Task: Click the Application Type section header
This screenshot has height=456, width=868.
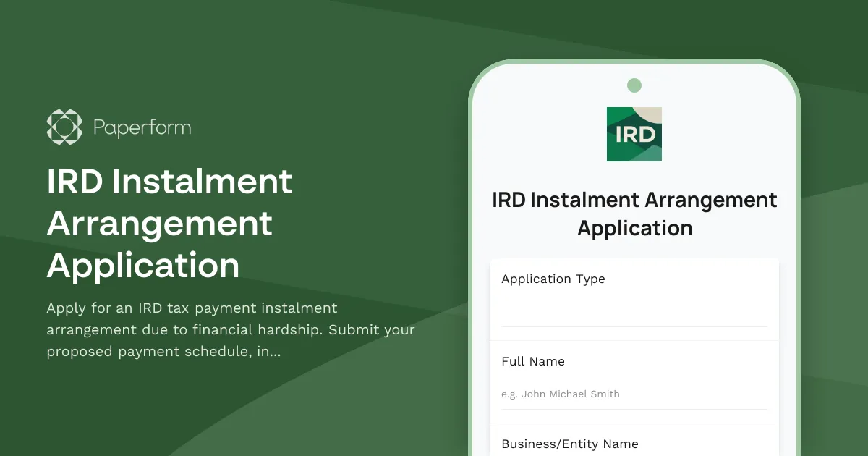Action: (x=553, y=279)
